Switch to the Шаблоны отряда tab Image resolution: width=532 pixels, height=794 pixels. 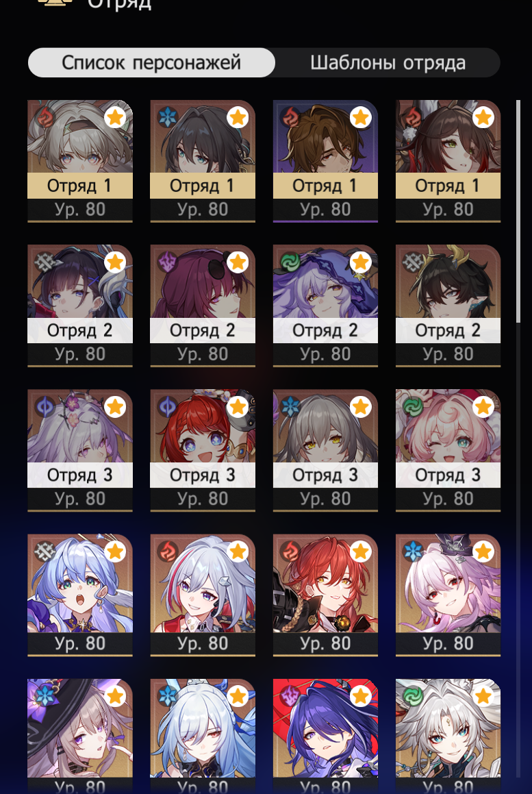(388, 63)
